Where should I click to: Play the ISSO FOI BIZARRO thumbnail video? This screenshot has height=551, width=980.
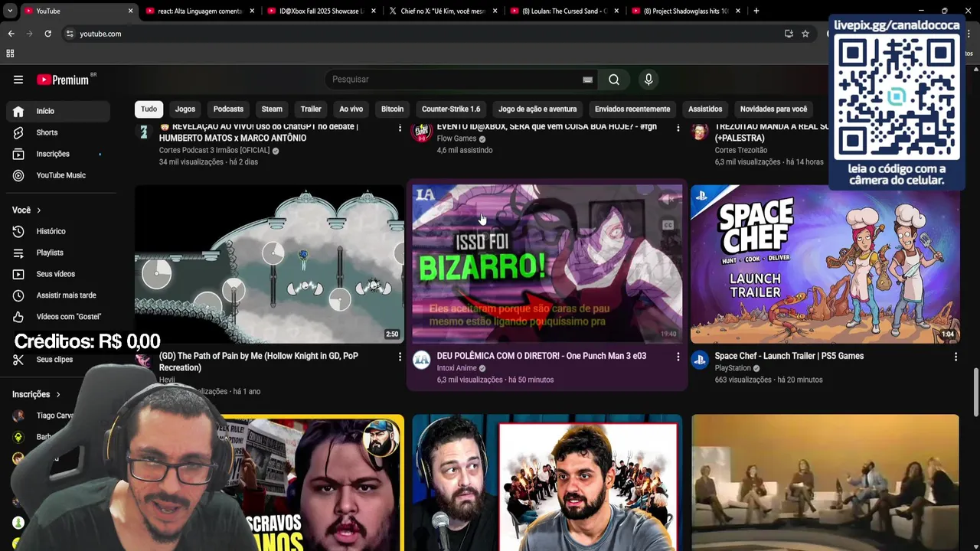coord(547,264)
